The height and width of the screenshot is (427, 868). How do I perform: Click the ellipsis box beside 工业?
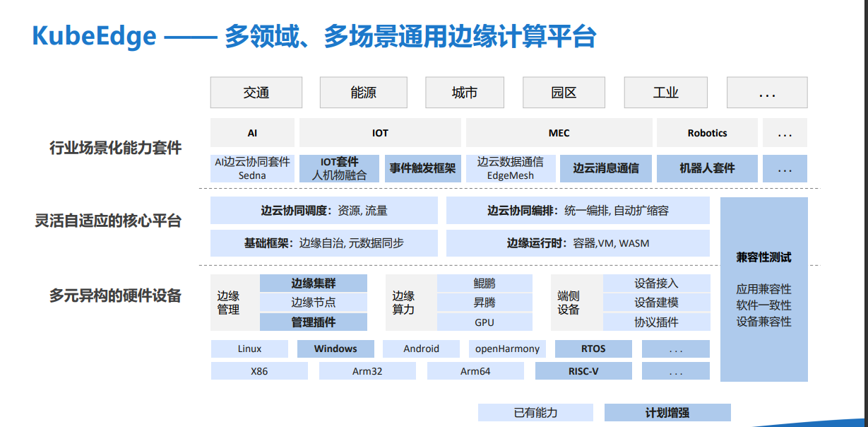(x=767, y=93)
